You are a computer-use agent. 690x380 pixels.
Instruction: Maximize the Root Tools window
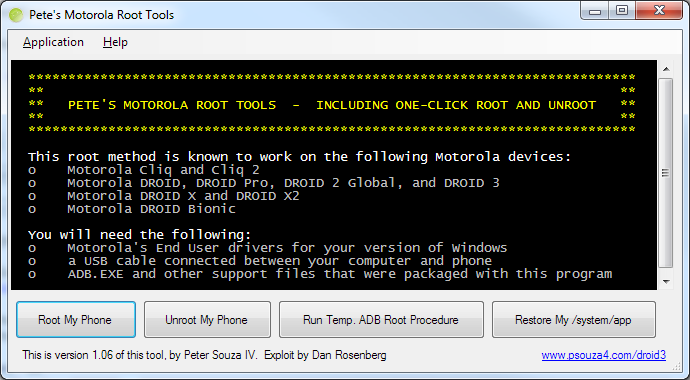(621, 11)
